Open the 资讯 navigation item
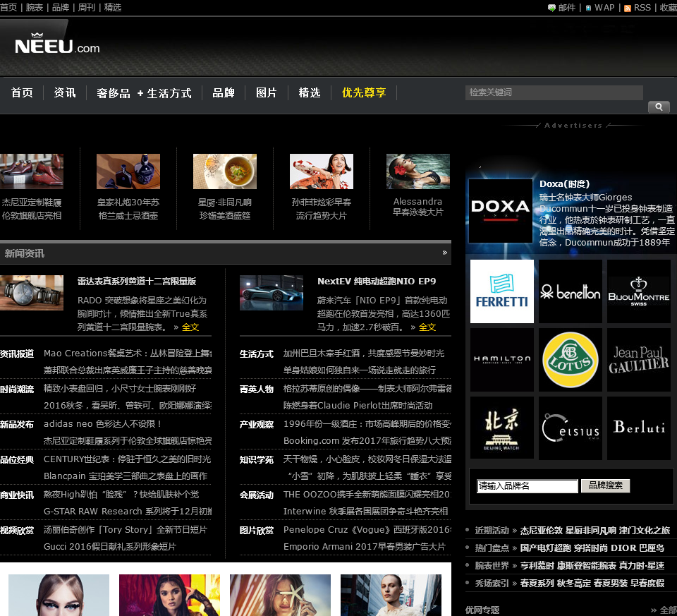 [x=65, y=93]
